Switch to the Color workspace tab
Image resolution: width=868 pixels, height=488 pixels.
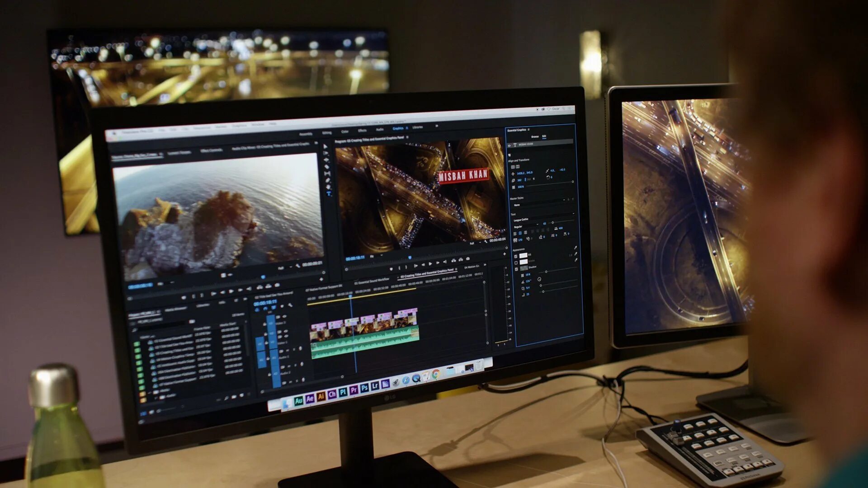[344, 132]
